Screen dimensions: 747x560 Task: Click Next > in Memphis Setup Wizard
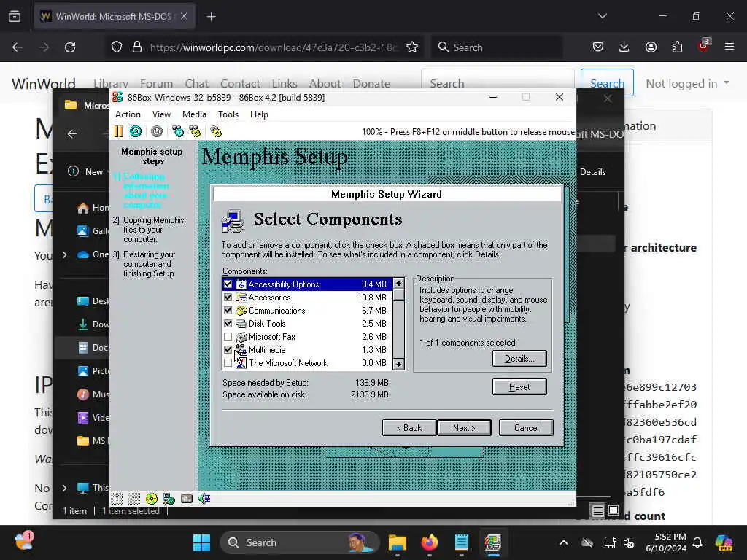tap(464, 427)
